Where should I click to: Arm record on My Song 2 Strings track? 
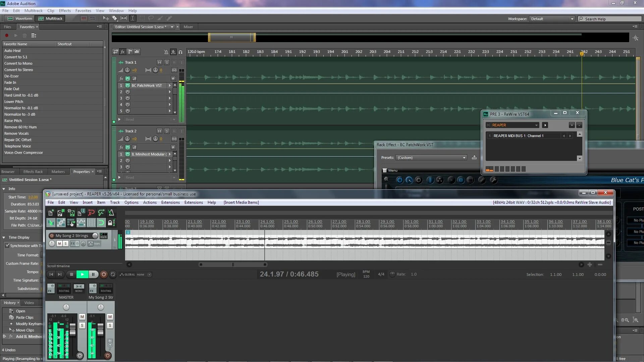click(x=52, y=236)
